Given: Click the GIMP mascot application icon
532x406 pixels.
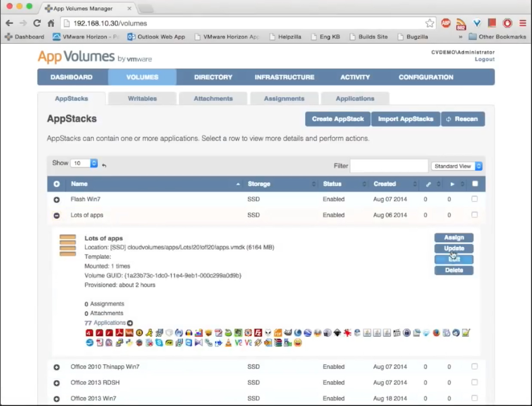Looking at the screenshot, I should [x=287, y=332].
